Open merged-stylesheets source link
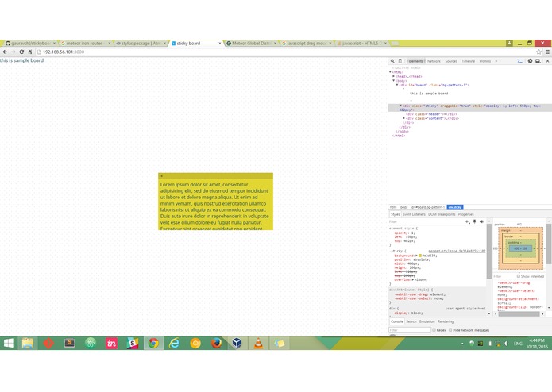Image resolution: width=552 pixels, height=392 pixels. 457,251
